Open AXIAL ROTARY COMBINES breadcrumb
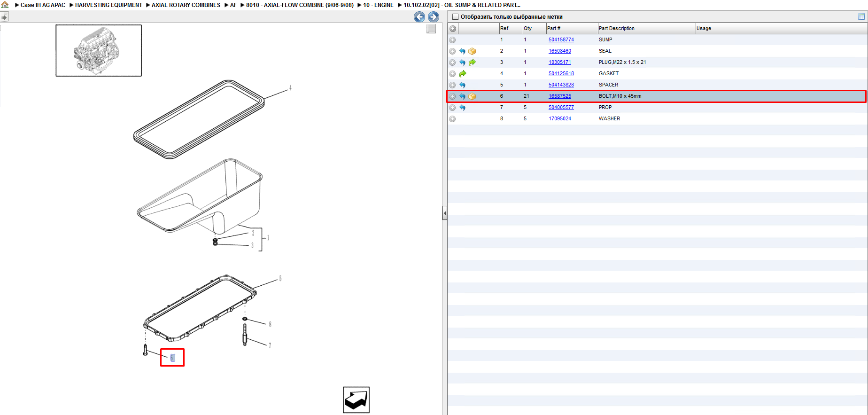The width and height of the screenshot is (868, 415). [186, 5]
